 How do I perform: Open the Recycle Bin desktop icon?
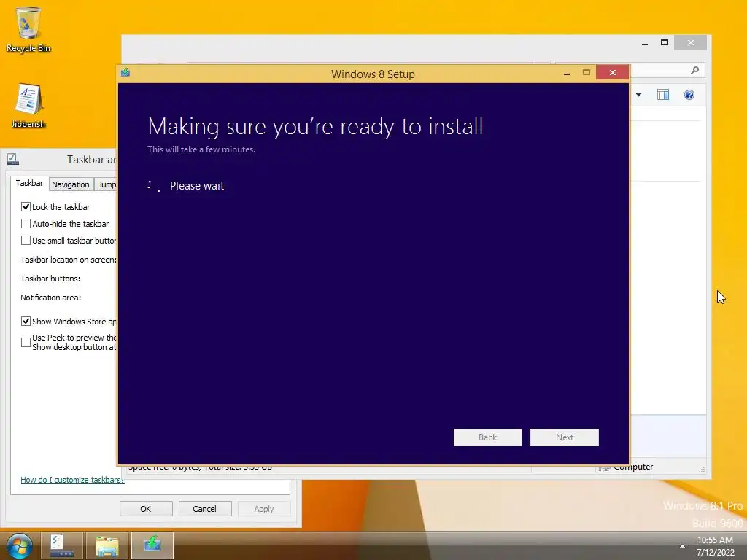click(x=28, y=29)
